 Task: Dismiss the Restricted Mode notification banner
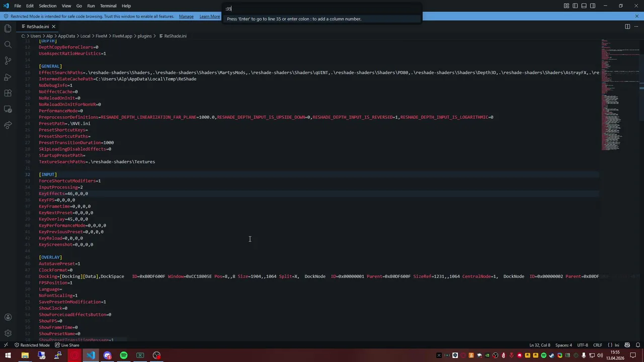point(636,16)
